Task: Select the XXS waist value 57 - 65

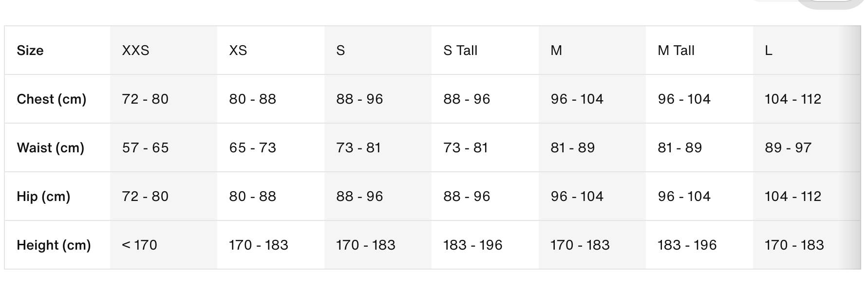Action: coord(145,148)
